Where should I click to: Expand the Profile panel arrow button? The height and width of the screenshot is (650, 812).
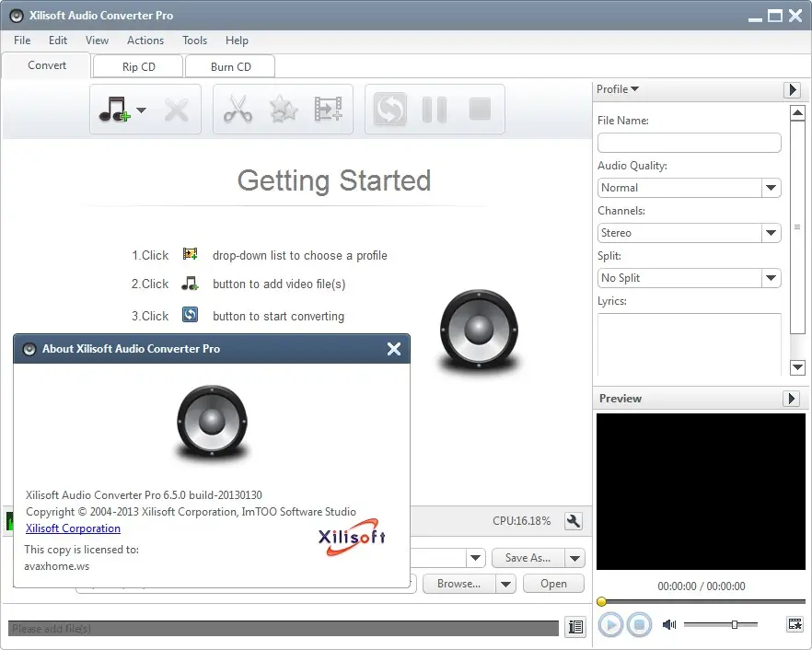(793, 89)
